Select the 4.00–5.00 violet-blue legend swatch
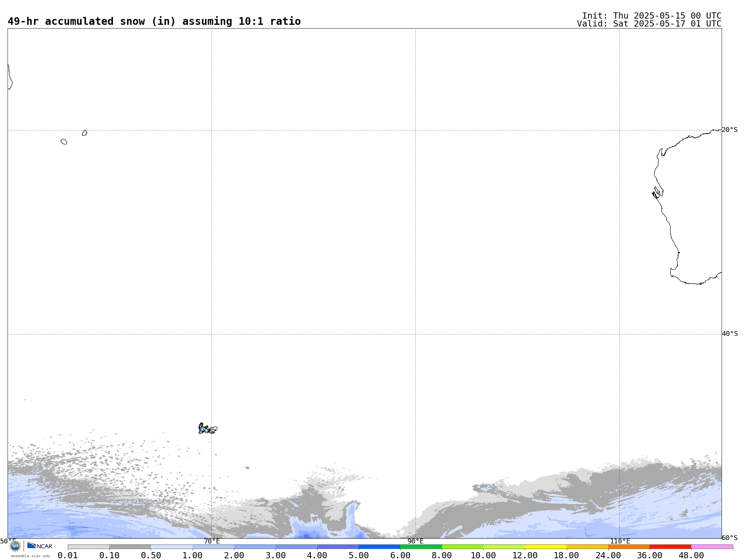This screenshot has width=744, height=560. [338, 547]
